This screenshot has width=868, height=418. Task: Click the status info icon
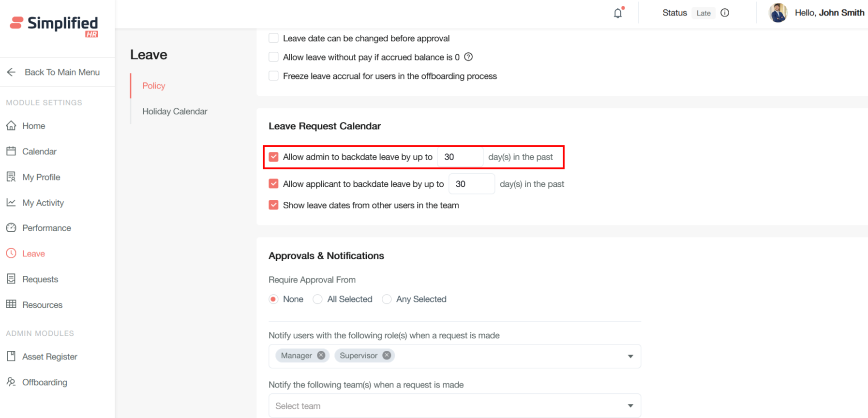tap(725, 13)
